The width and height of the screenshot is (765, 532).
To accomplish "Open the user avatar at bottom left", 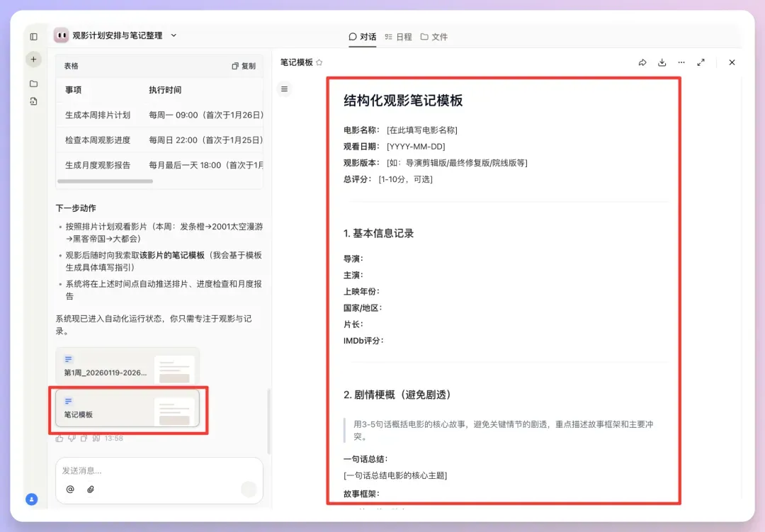I will [31, 499].
